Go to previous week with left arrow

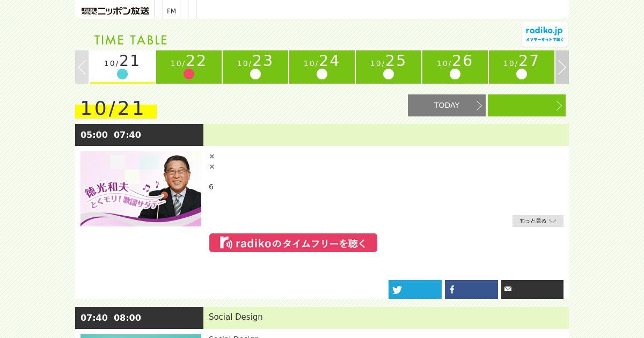82,67
